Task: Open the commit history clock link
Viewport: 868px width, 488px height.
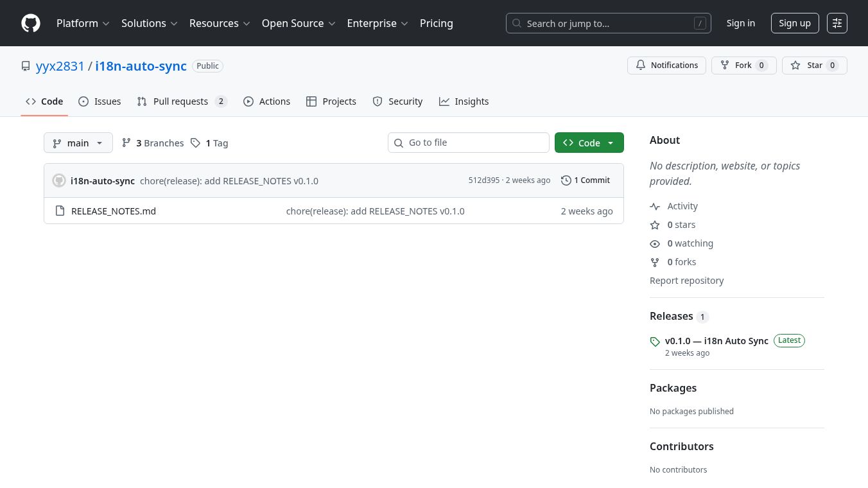Action: click(585, 180)
